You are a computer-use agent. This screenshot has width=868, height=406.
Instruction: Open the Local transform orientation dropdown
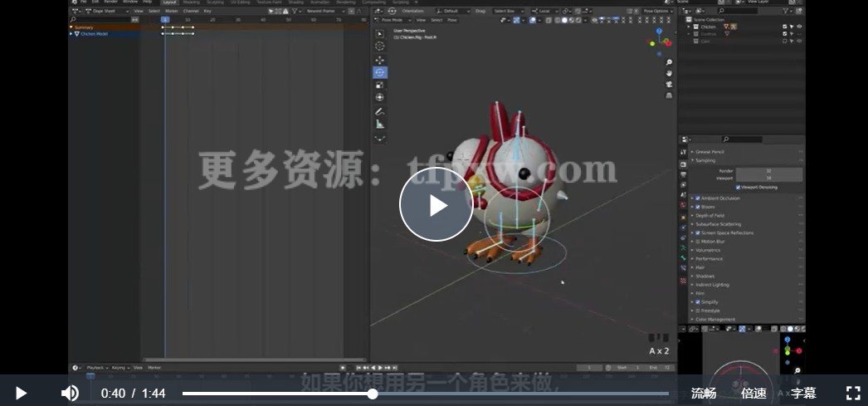(x=545, y=11)
